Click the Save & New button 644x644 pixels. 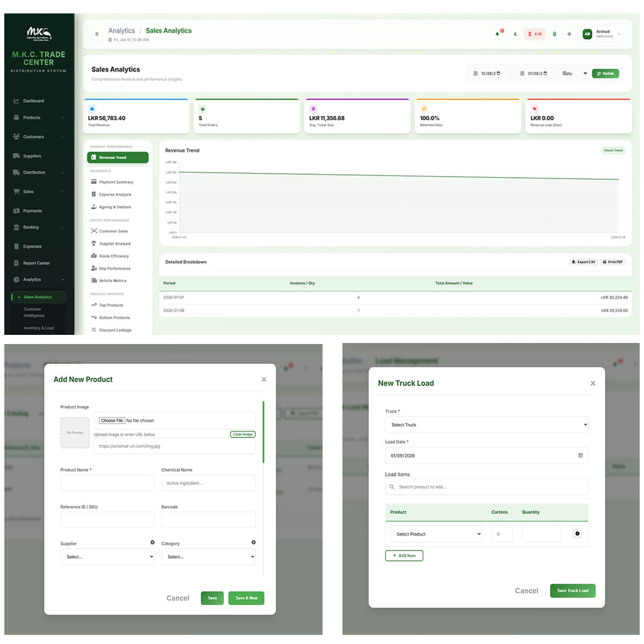click(246, 598)
